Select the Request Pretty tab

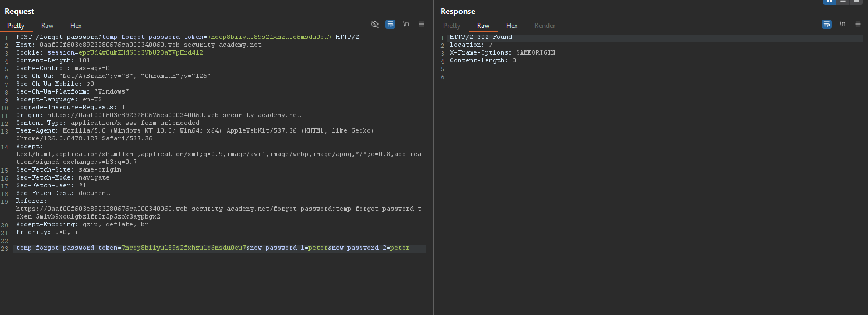click(16, 26)
